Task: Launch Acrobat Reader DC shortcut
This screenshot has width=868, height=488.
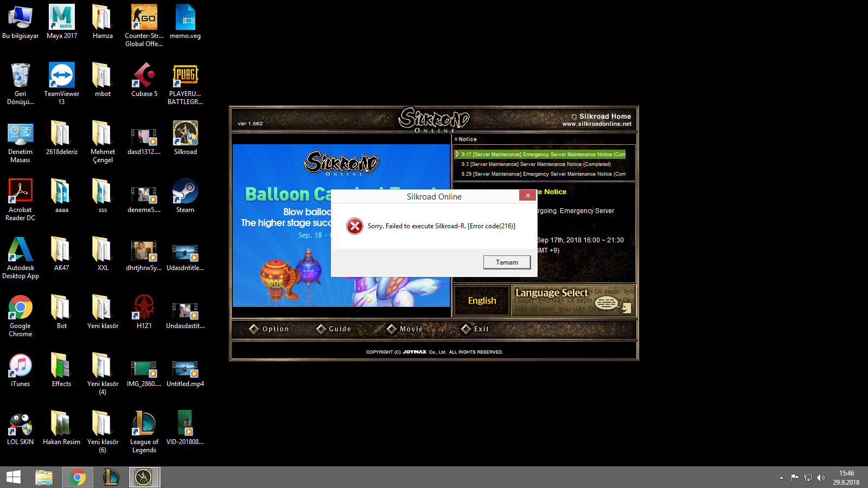Action: pyautogui.click(x=21, y=200)
